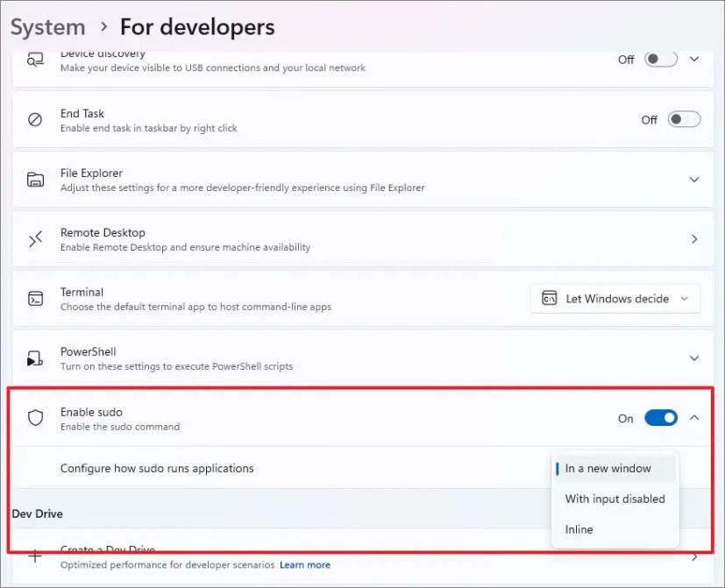The width and height of the screenshot is (725, 588).
Task: Click the Terminal icon
Action: coord(36,298)
